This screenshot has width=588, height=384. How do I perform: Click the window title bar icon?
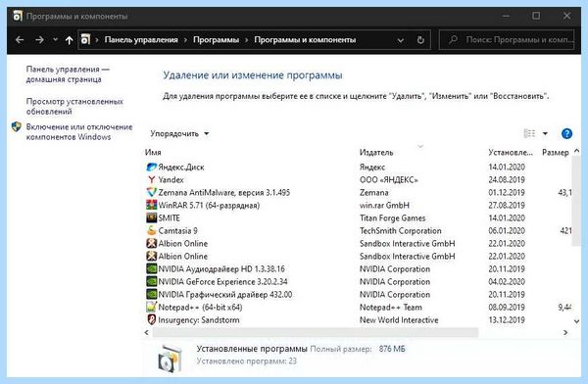[18, 16]
